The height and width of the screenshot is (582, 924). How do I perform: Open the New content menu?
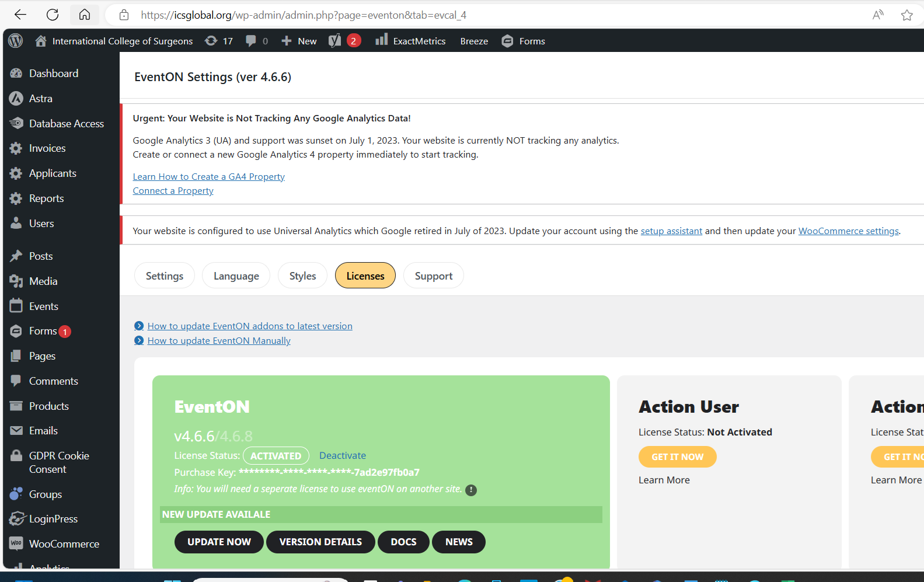(299, 41)
